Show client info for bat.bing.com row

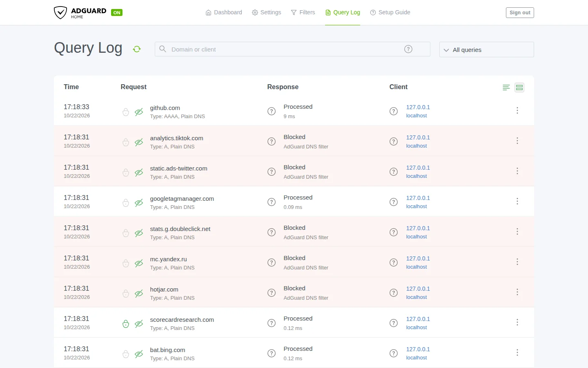394,353
